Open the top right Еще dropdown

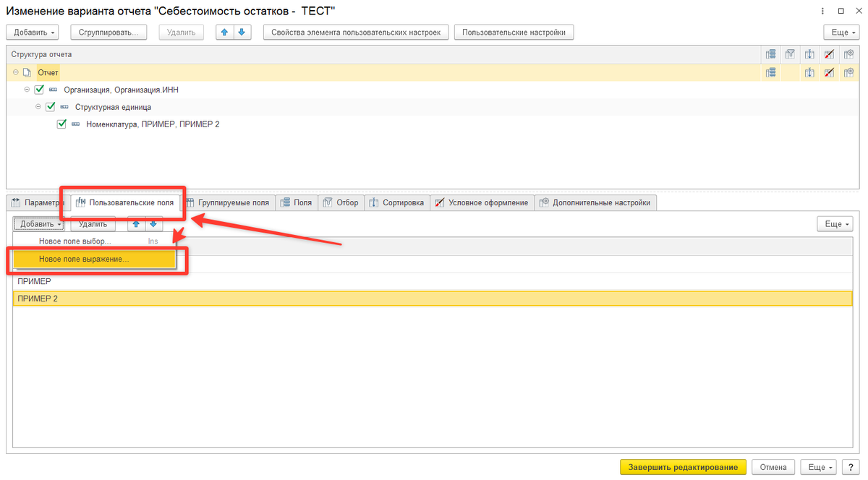(x=841, y=33)
